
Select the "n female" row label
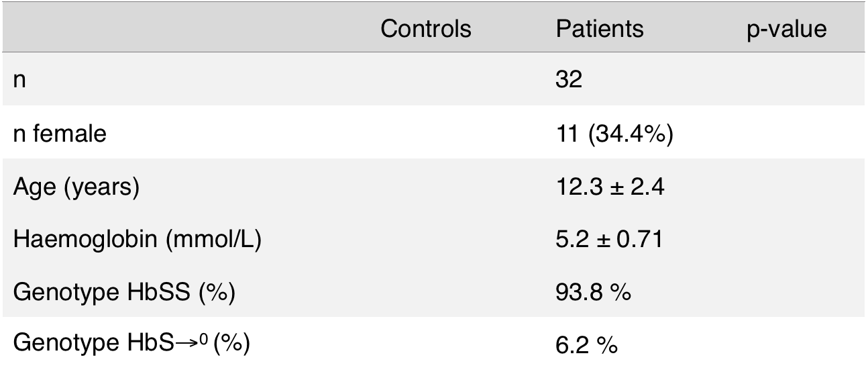pos(60,134)
